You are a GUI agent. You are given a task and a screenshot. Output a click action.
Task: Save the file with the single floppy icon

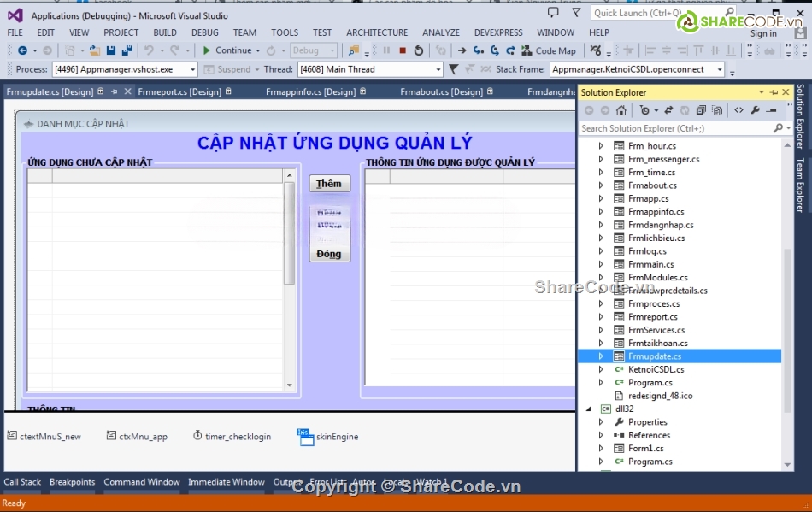(111, 50)
